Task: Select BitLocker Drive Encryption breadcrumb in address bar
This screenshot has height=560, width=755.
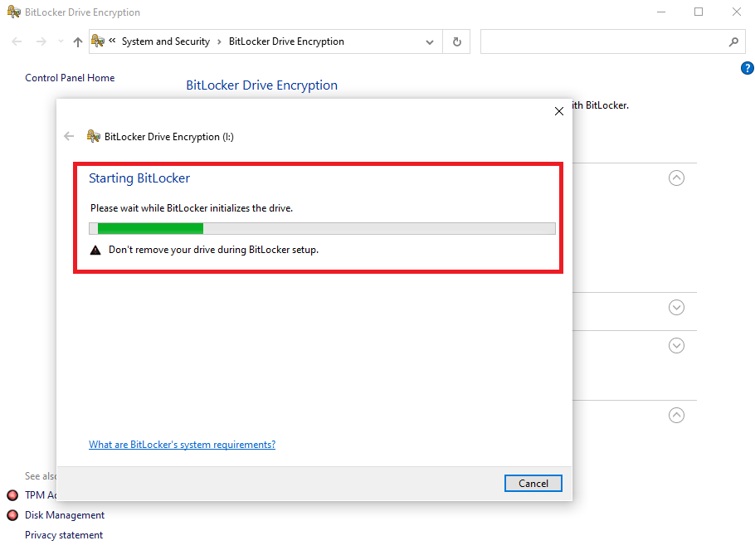Action: (x=286, y=41)
